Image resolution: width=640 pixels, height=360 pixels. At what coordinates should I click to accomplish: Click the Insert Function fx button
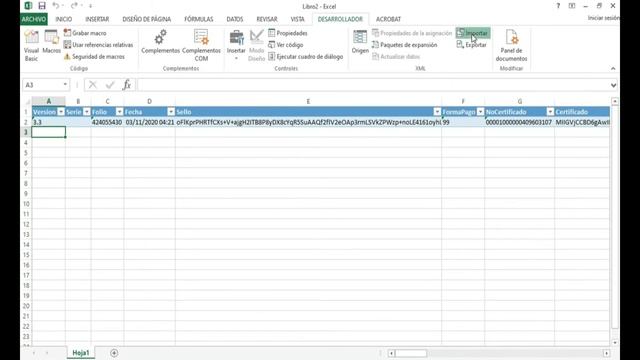(x=127, y=84)
